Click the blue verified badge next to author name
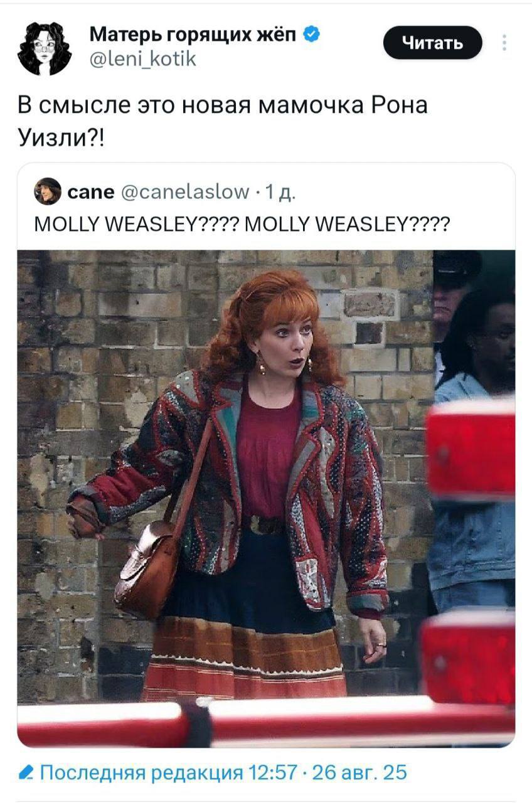 [x=312, y=34]
